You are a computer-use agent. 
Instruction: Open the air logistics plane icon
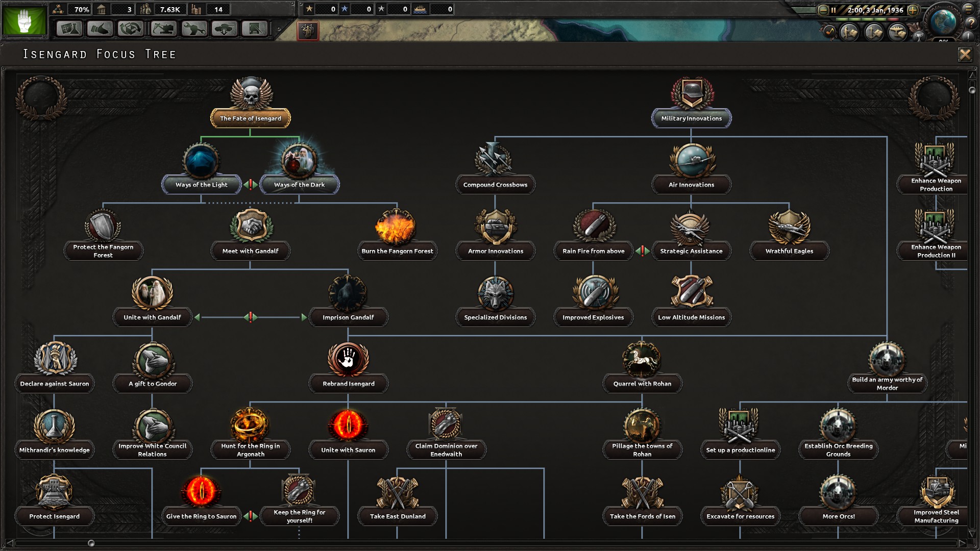[x=898, y=33]
